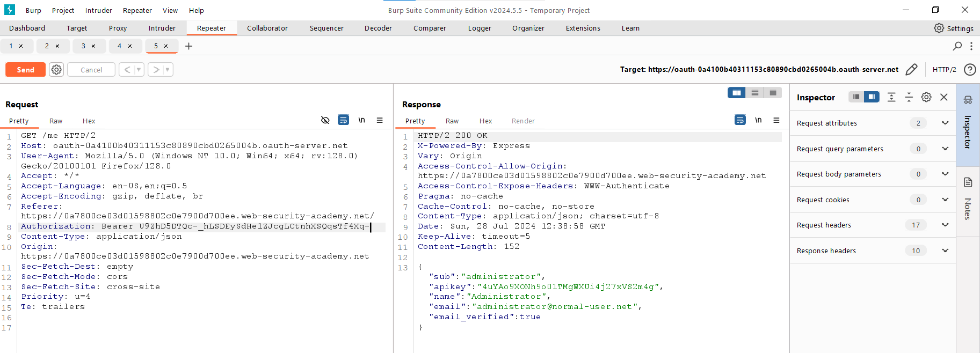The image size is (980, 353).
Task: Open the Raw view of Request
Action: (x=56, y=121)
